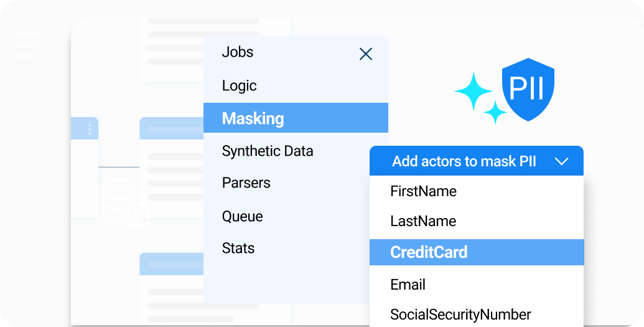
Task: Open the Logic menu entry
Action: pyautogui.click(x=240, y=86)
